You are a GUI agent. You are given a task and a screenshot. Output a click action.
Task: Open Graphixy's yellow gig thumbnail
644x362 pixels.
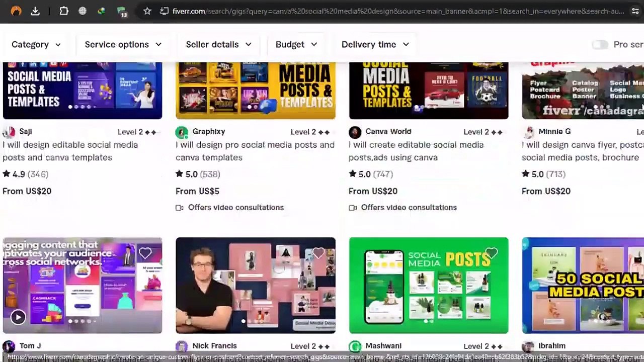256,90
